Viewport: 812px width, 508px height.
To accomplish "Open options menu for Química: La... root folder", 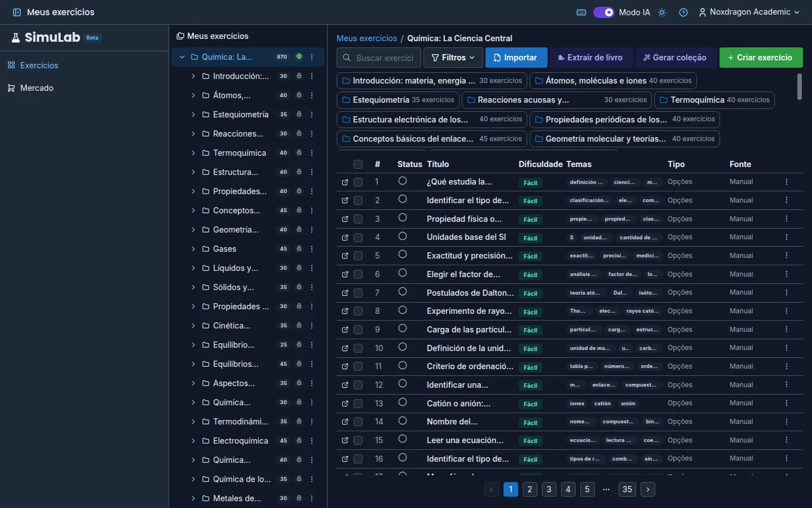I will point(312,57).
